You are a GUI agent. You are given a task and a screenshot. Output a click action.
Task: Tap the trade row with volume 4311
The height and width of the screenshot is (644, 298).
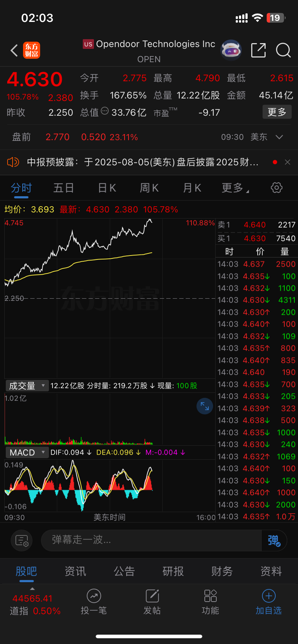[256, 300]
